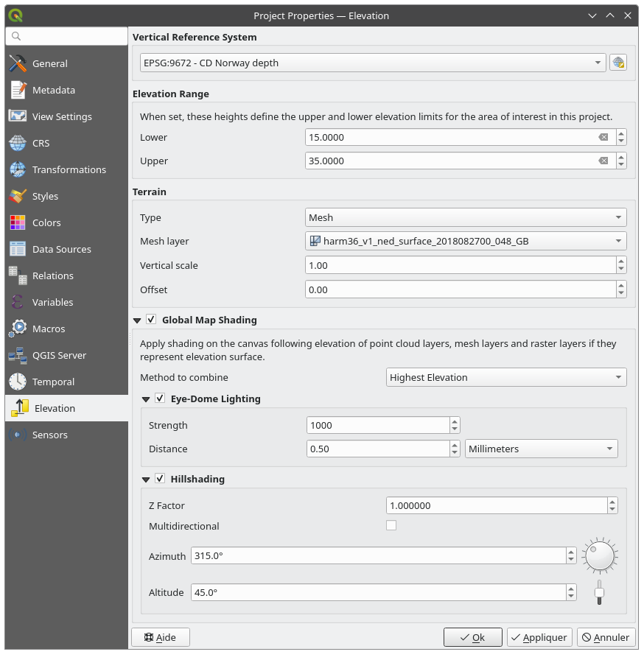Go to the Data Sources section
The image size is (644, 660).
(x=61, y=249)
